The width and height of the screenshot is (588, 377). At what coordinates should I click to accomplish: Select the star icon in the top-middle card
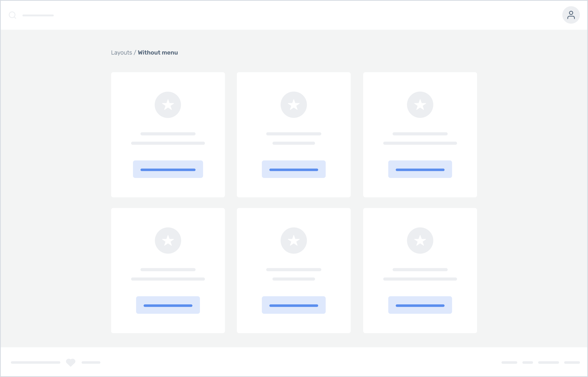(294, 105)
